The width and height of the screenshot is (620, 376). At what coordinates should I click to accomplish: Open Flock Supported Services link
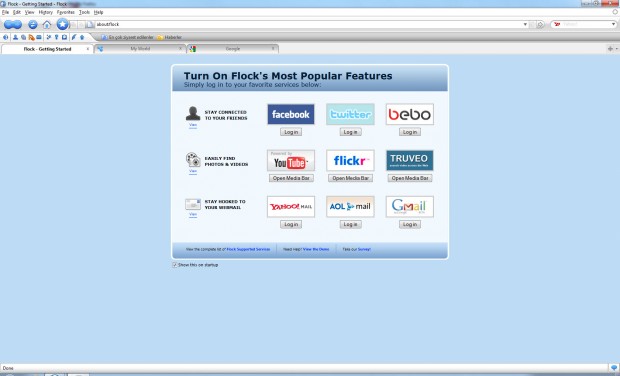(x=248, y=249)
